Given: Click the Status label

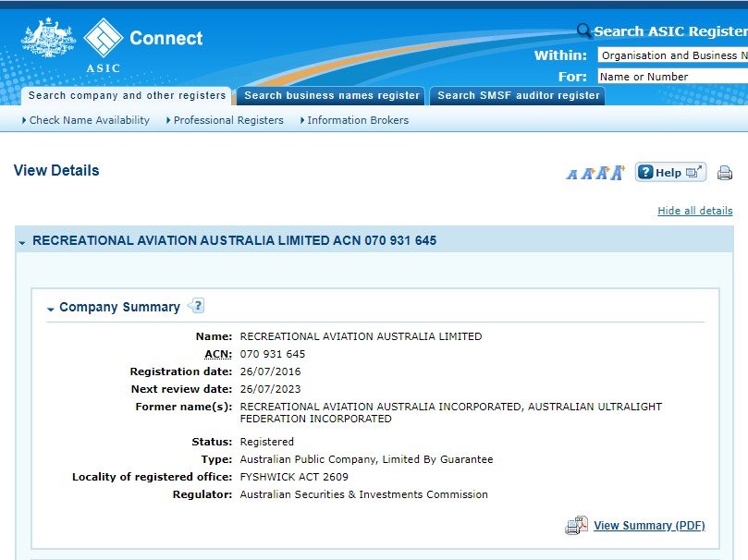Looking at the screenshot, I should pyautogui.click(x=212, y=442).
